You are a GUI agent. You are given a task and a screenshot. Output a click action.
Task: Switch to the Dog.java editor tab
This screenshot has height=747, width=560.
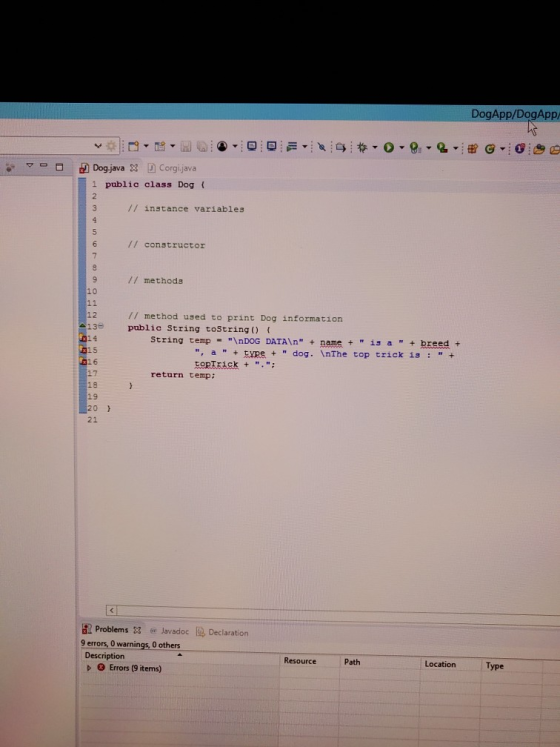(108, 168)
